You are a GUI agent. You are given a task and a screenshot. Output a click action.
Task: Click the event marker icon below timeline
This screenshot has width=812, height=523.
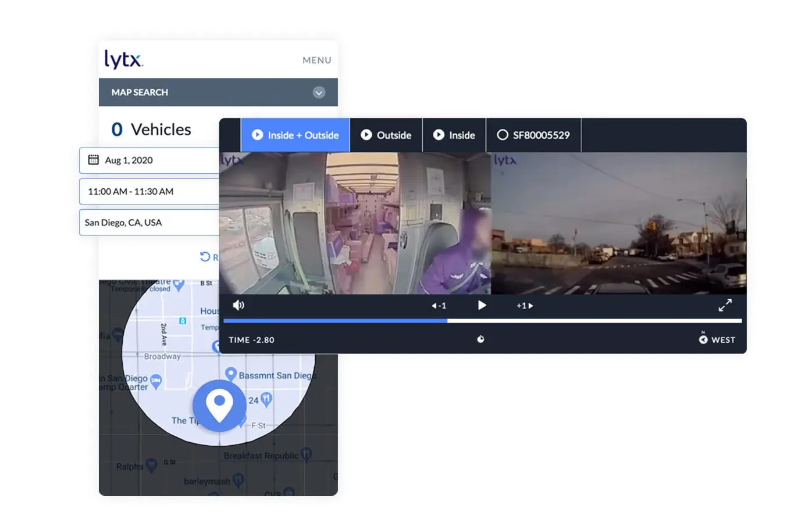point(480,339)
